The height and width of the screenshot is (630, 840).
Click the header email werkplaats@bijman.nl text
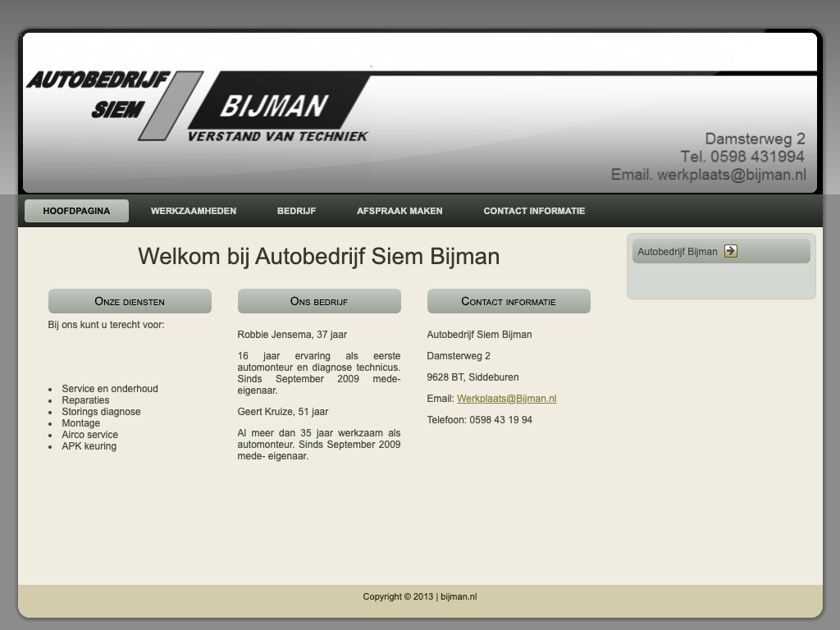[x=708, y=175]
